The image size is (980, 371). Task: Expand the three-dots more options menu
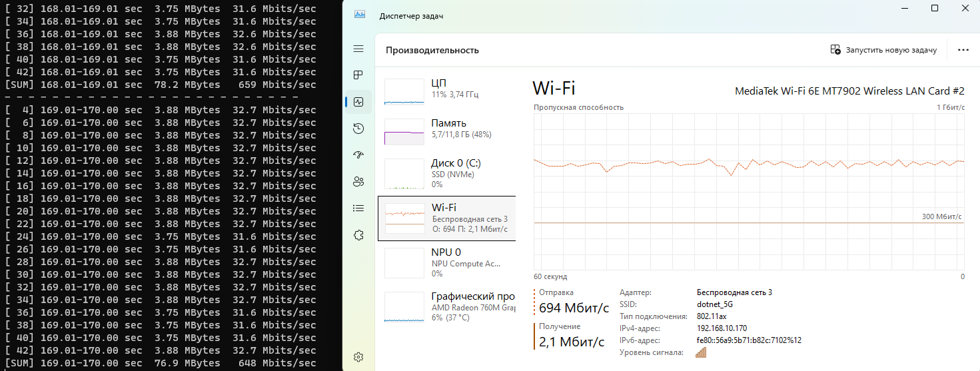pos(963,50)
